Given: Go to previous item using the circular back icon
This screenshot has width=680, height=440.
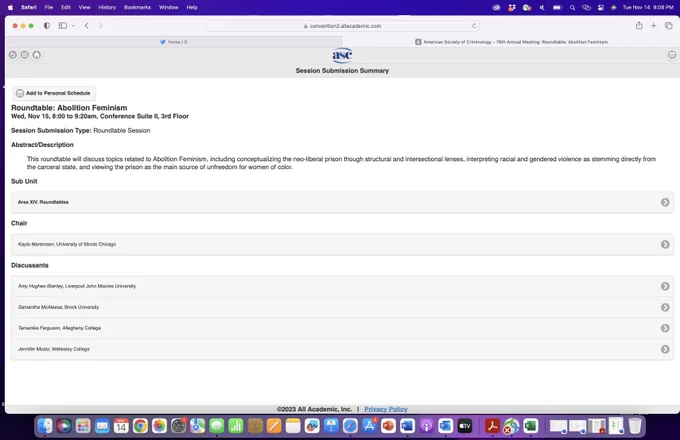Looking at the screenshot, I should coord(13,55).
